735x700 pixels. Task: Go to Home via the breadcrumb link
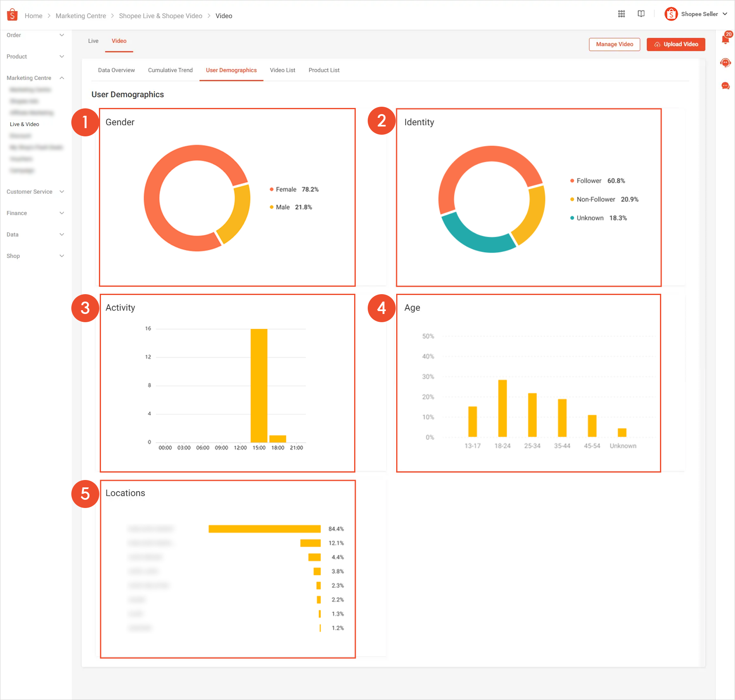(33, 16)
